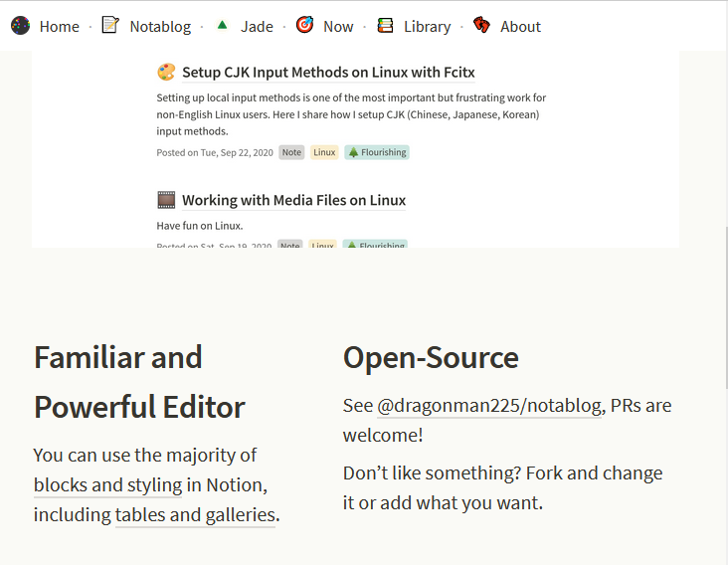Image resolution: width=728 pixels, height=565 pixels.
Task: Click the 'tables and galleries' link
Action: (195, 515)
